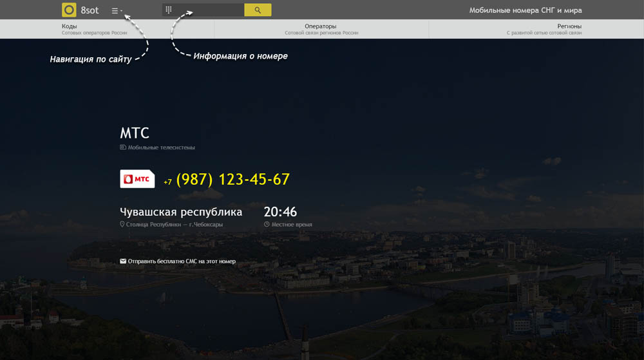This screenshot has width=644, height=360.
Task: Click the dialpad icon in search box
Action: pyautogui.click(x=168, y=10)
